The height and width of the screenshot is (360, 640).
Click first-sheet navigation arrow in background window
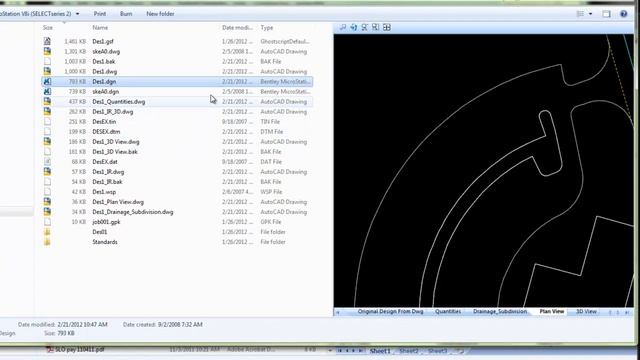tap(339, 351)
